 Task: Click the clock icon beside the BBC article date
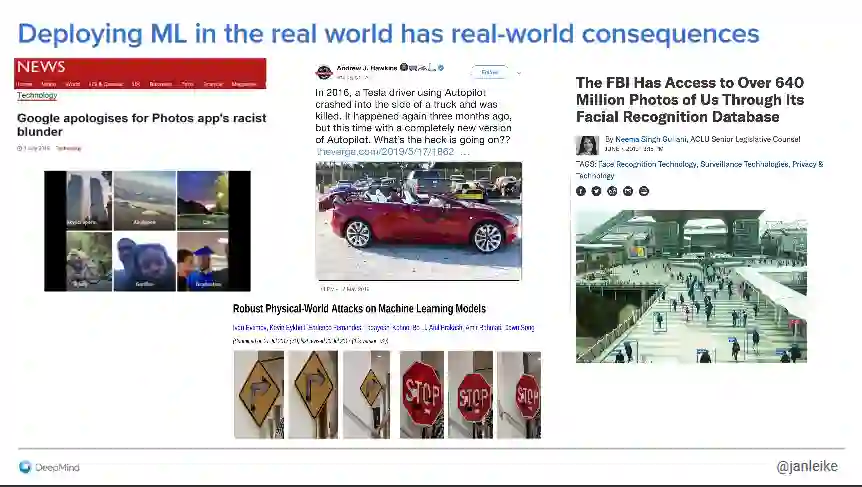20,148
